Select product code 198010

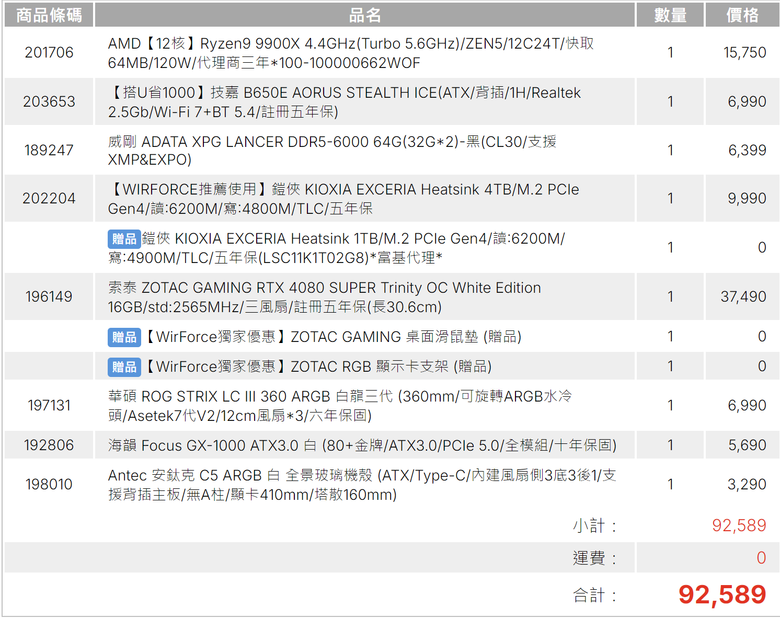pos(49,485)
